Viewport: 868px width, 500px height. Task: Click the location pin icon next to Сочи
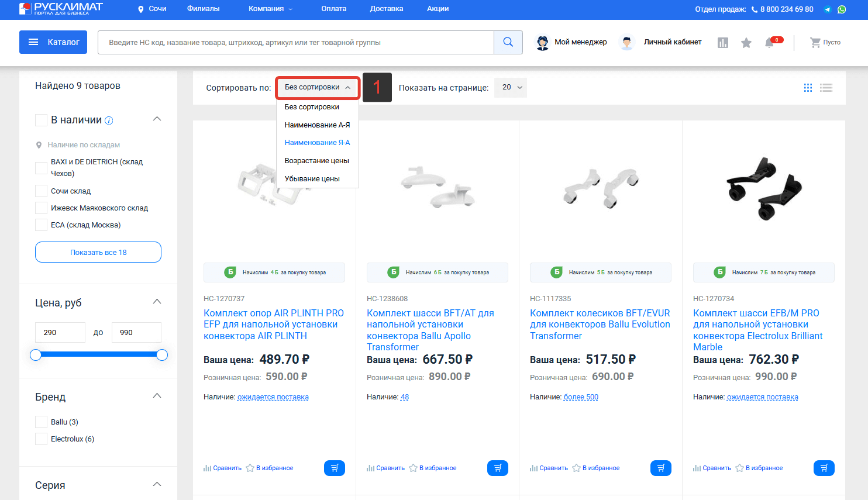point(141,9)
